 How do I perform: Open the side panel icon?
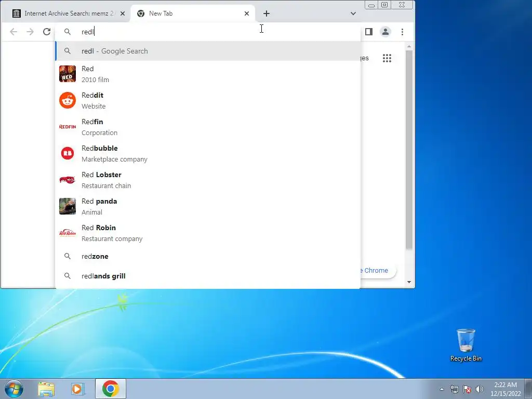369,32
